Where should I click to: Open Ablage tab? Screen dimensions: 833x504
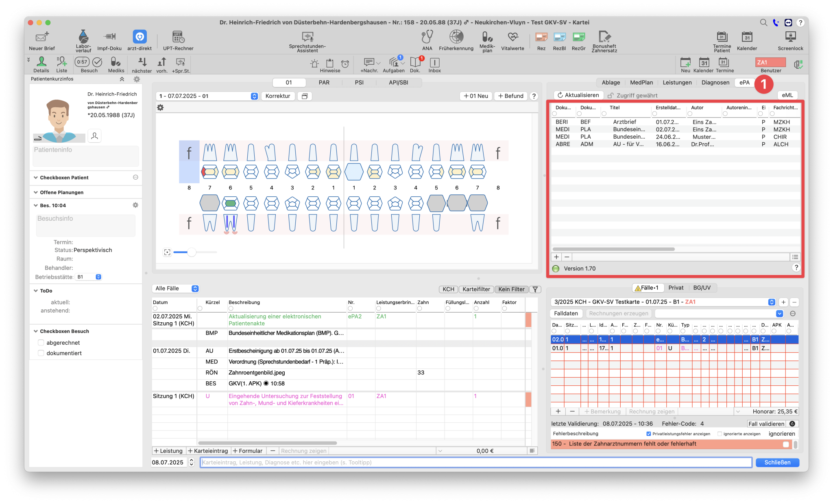coord(611,83)
